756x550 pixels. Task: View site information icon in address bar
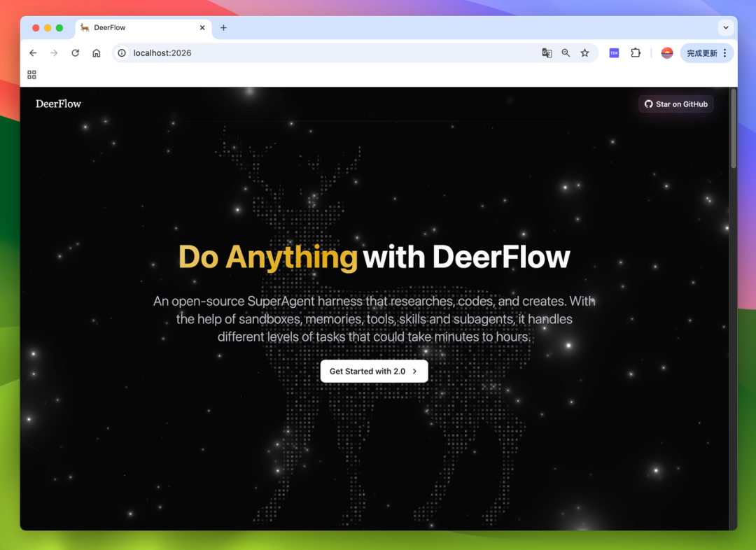pos(122,53)
